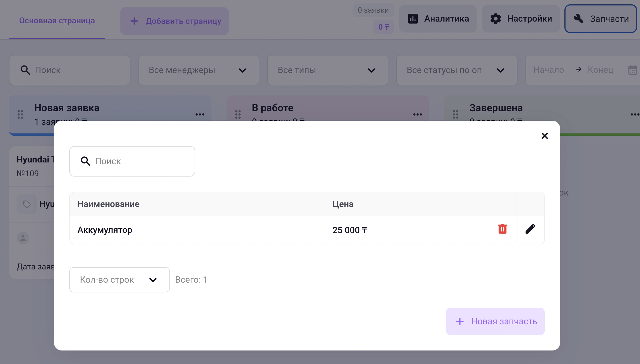
Task: Open the Аналитика section
Action: (438, 19)
